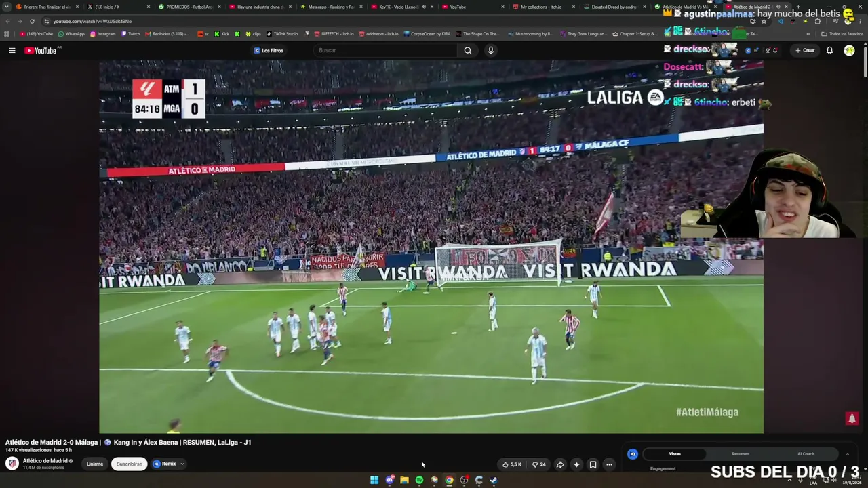This screenshot has height=488, width=868.
Task: Focus the Buscar search field
Action: pyautogui.click(x=387, y=50)
